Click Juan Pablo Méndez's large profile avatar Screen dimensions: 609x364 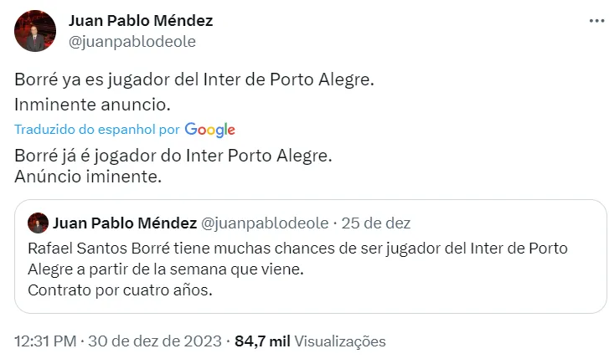click(x=35, y=31)
